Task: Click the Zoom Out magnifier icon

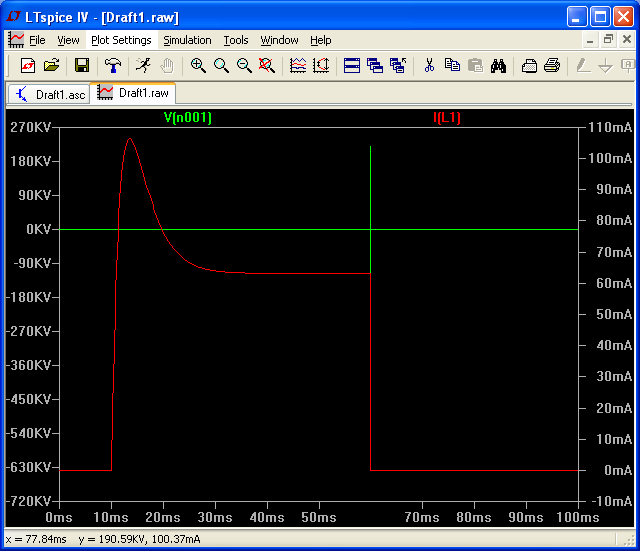Action: pyautogui.click(x=244, y=65)
